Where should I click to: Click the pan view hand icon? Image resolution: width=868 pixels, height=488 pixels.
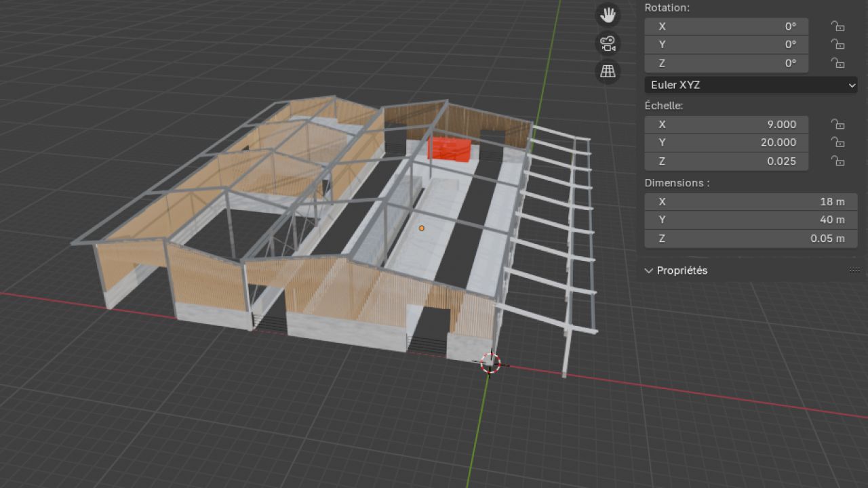608,15
